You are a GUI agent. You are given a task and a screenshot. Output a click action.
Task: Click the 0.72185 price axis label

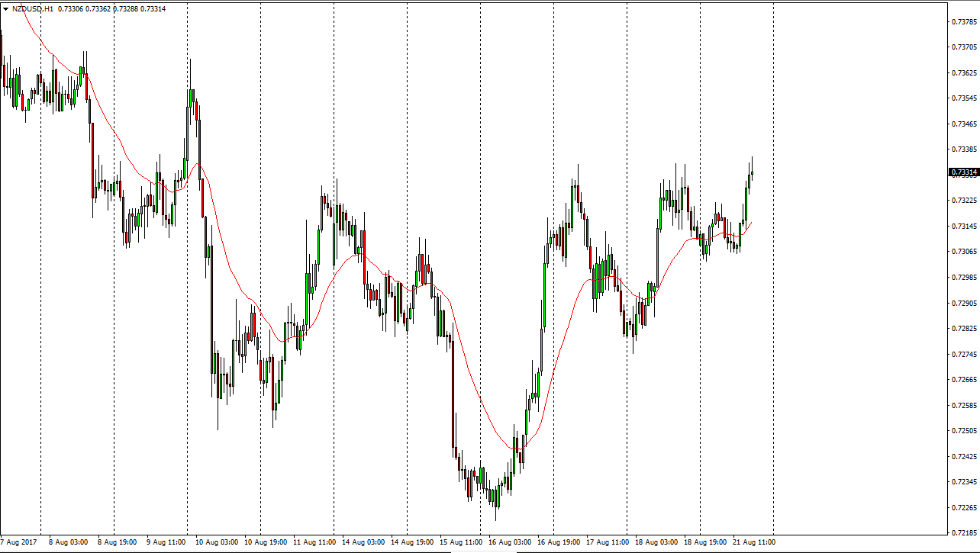[964, 533]
